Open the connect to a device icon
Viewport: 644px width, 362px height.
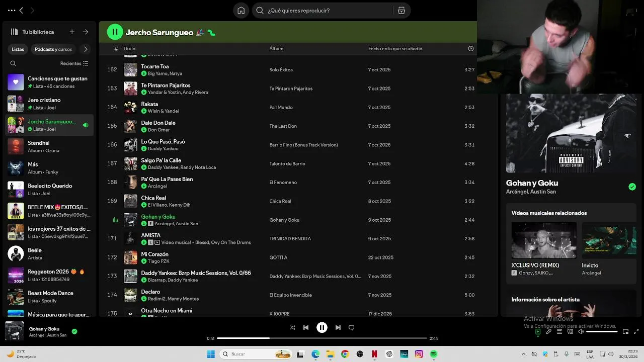pyautogui.click(x=570, y=332)
